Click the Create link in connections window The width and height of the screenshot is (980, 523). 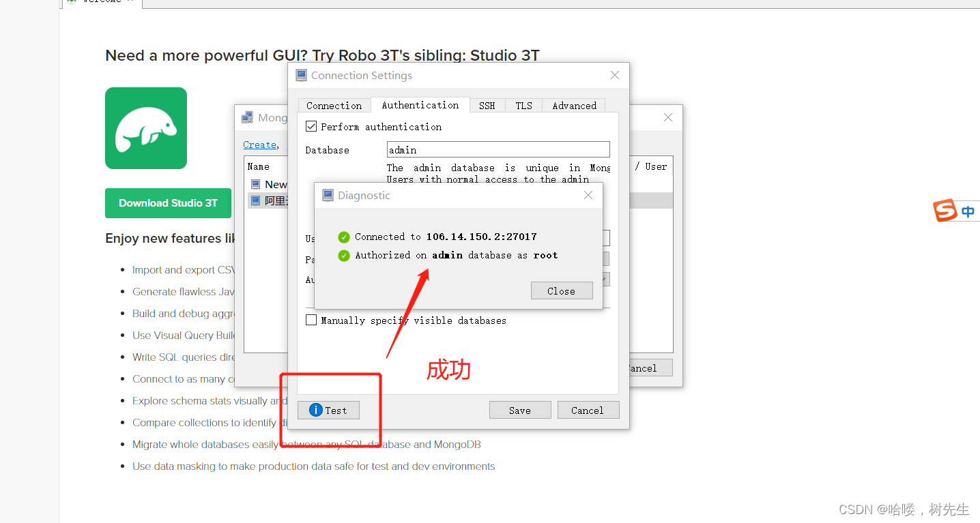[x=260, y=145]
